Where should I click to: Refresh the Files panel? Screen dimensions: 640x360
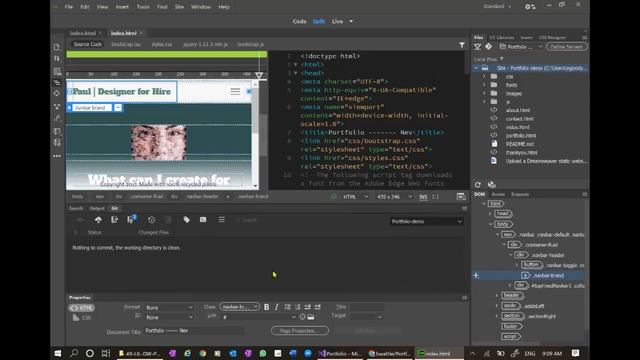pos(478,184)
